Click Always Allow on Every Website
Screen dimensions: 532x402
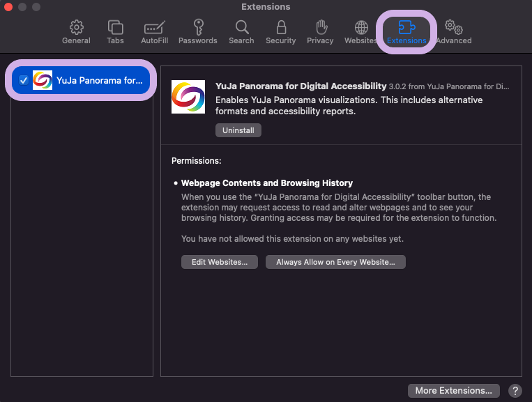(x=335, y=262)
